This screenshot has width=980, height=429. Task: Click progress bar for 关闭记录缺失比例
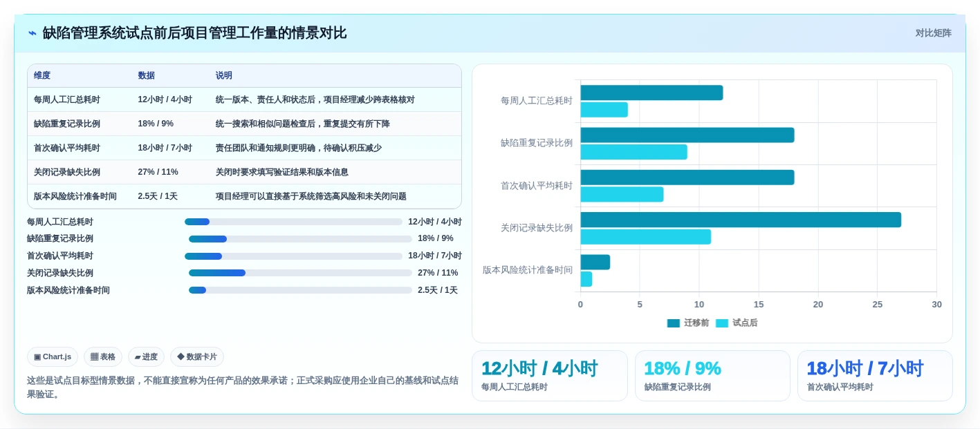[300, 273]
